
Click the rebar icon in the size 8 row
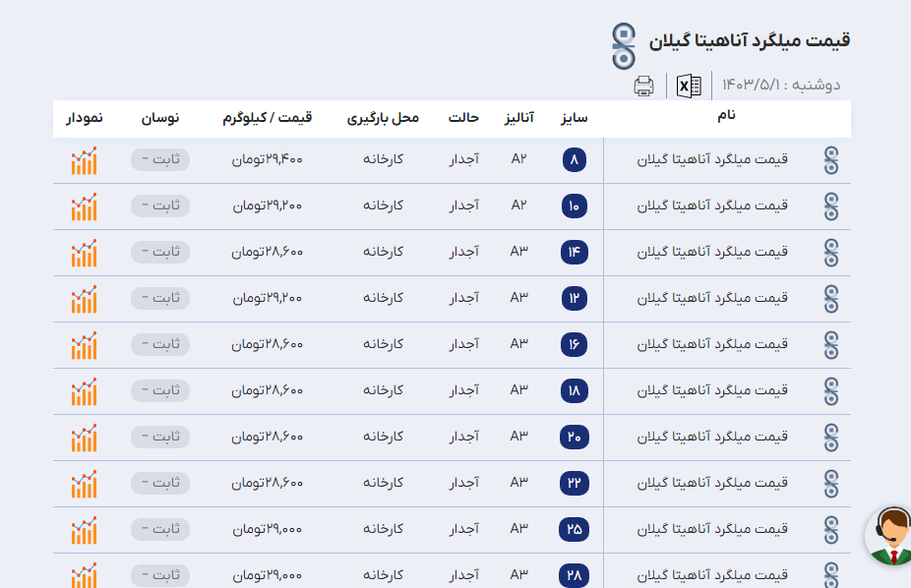click(831, 160)
